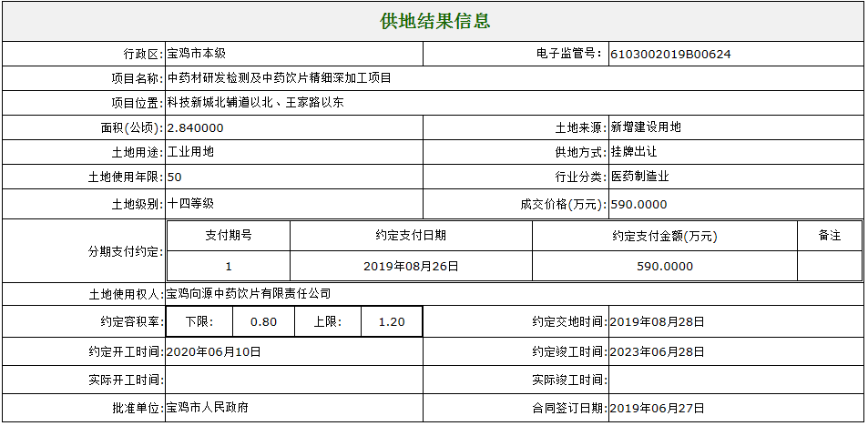Click the land user 宝鸡向源中药饮片有限责任公司
The height and width of the screenshot is (426, 868).
[x=249, y=294]
